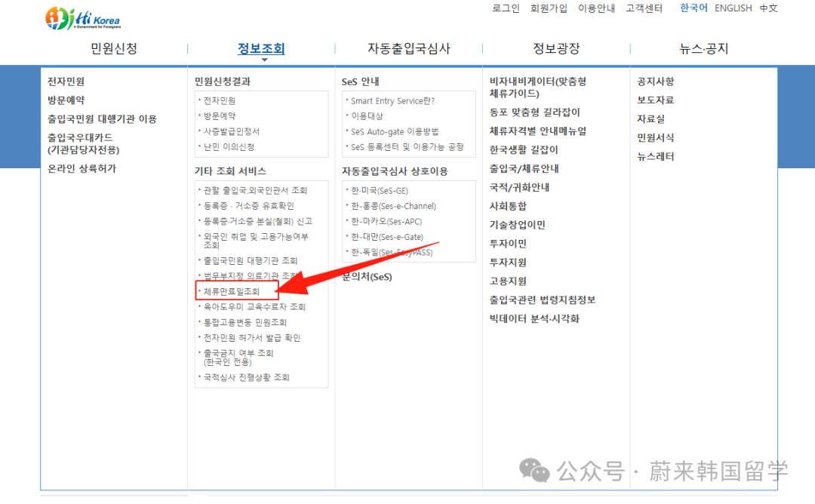Open 출국금지 여부 조회 (한국인 전용)
This screenshot has height=504, width=815.
pyautogui.click(x=238, y=358)
